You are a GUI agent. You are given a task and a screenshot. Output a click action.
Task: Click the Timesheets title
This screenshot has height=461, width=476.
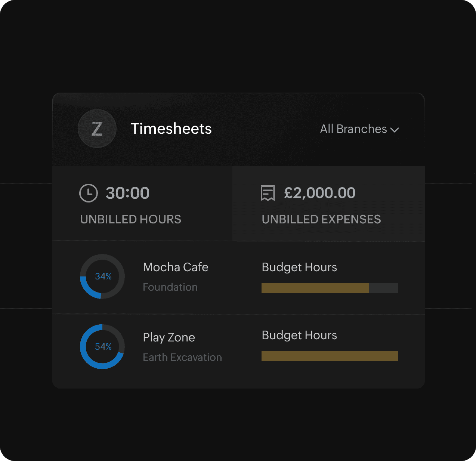click(x=171, y=129)
